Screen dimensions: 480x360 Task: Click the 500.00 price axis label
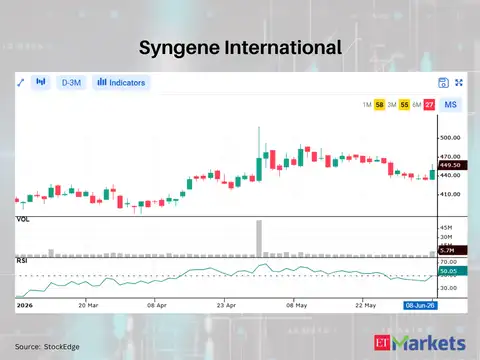click(x=450, y=138)
